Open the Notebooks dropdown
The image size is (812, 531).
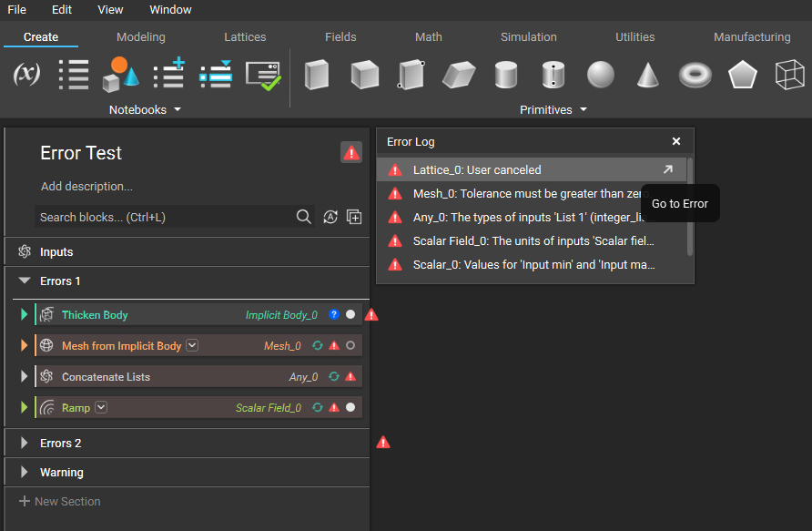(x=145, y=110)
